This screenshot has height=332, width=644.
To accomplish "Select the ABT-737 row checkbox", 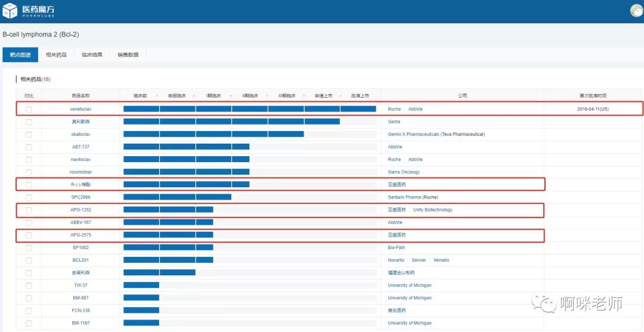I will pyautogui.click(x=29, y=147).
